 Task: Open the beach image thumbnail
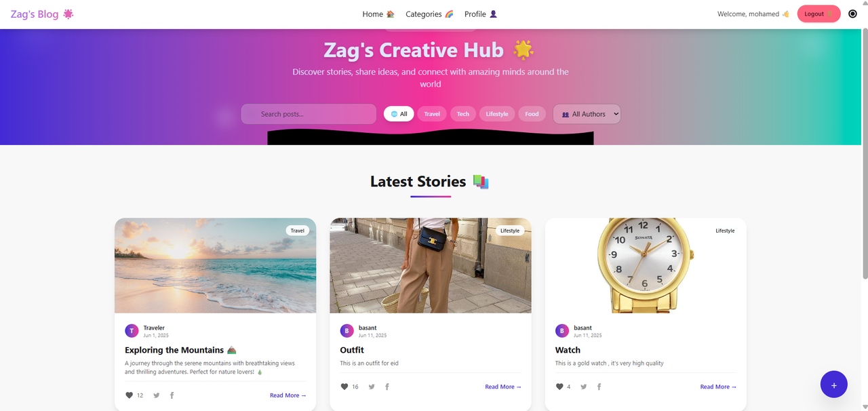point(215,265)
